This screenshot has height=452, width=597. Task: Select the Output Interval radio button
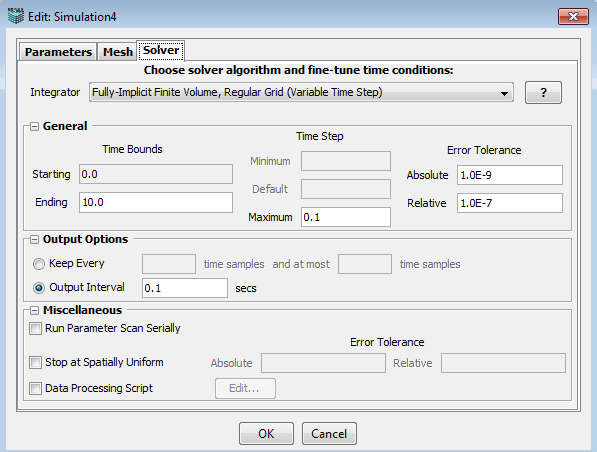click(x=39, y=288)
